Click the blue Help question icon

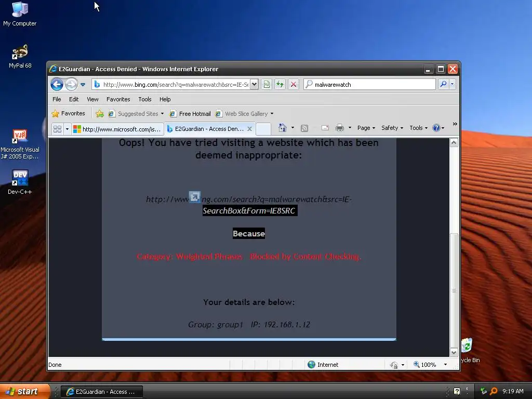click(436, 128)
